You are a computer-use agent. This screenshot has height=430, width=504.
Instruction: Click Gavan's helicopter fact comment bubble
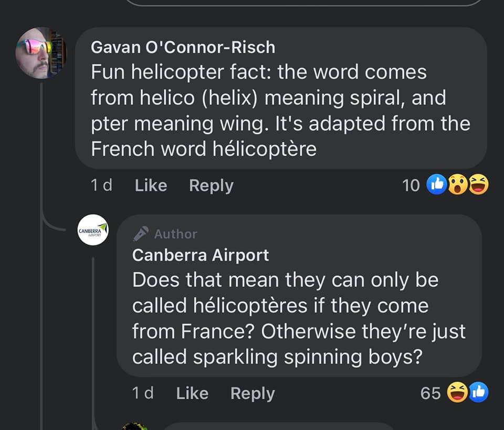(x=281, y=110)
